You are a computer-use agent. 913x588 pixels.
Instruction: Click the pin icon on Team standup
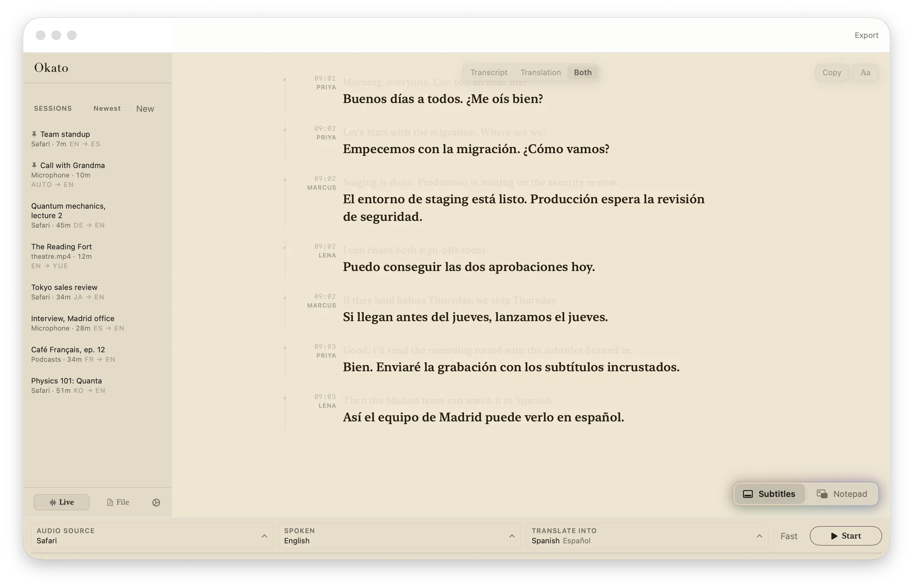coord(34,134)
